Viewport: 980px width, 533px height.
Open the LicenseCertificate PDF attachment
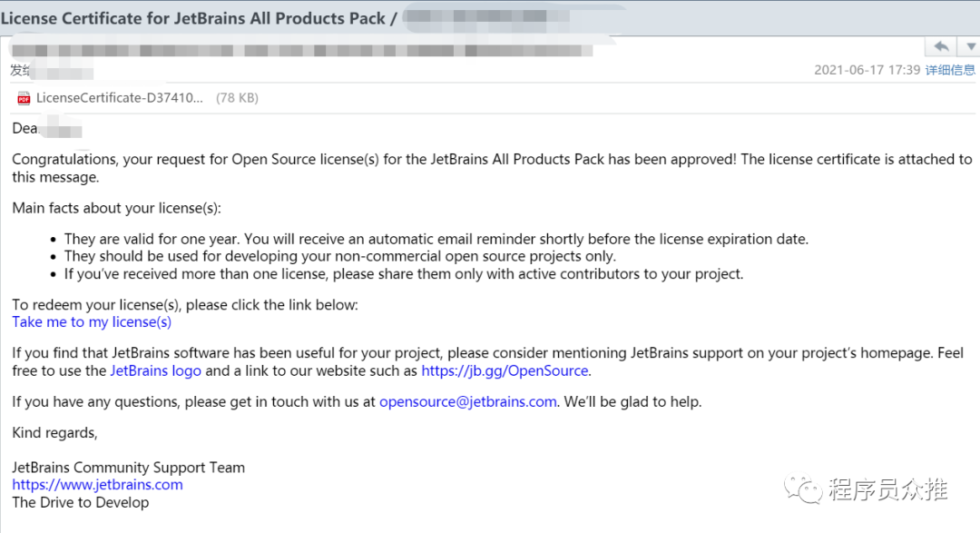point(120,98)
